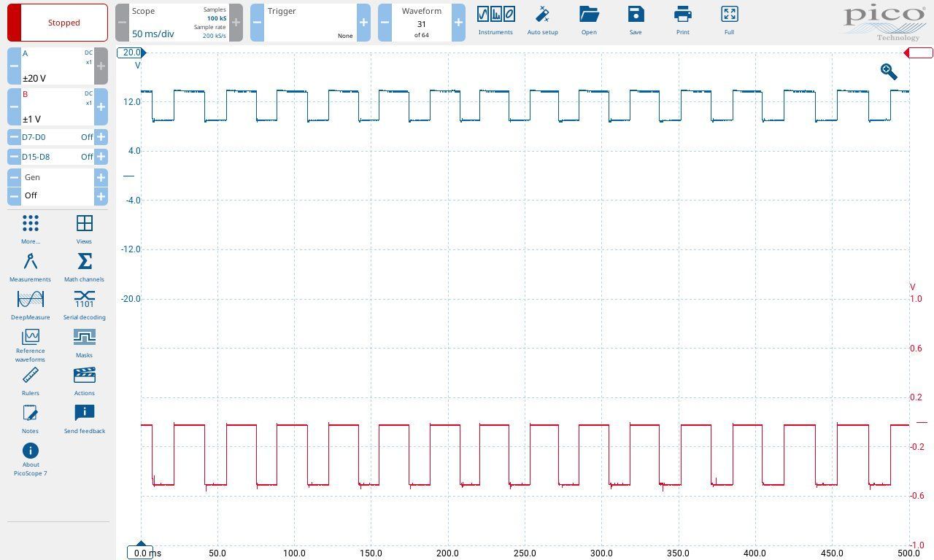Open the Actions panel
Viewport: 934px width, 560px height.
tap(84, 381)
